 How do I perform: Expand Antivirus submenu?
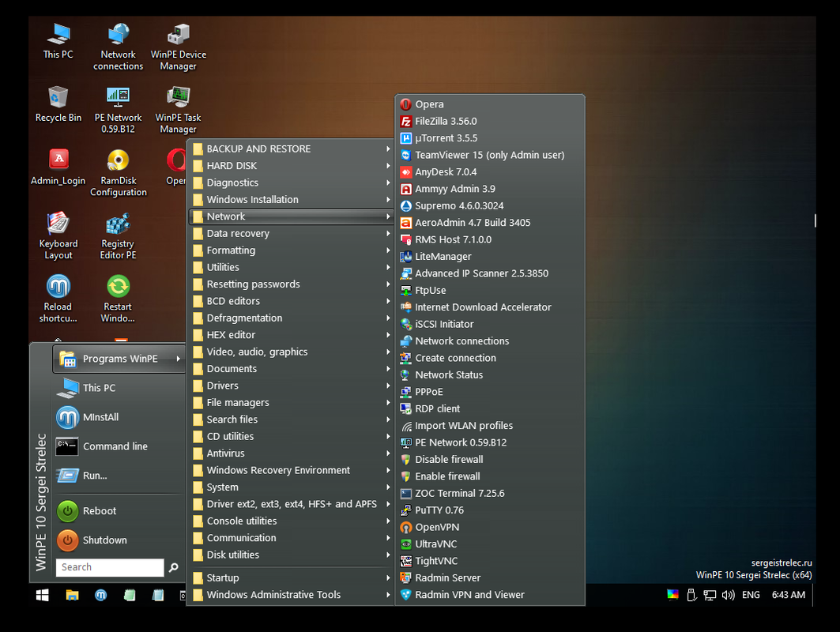click(x=291, y=453)
